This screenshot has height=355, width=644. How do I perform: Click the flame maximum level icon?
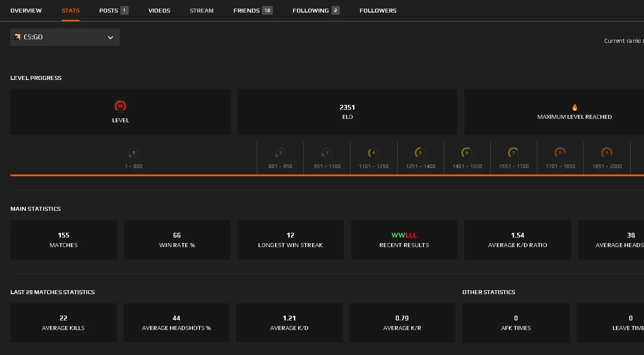pos(575,107)
